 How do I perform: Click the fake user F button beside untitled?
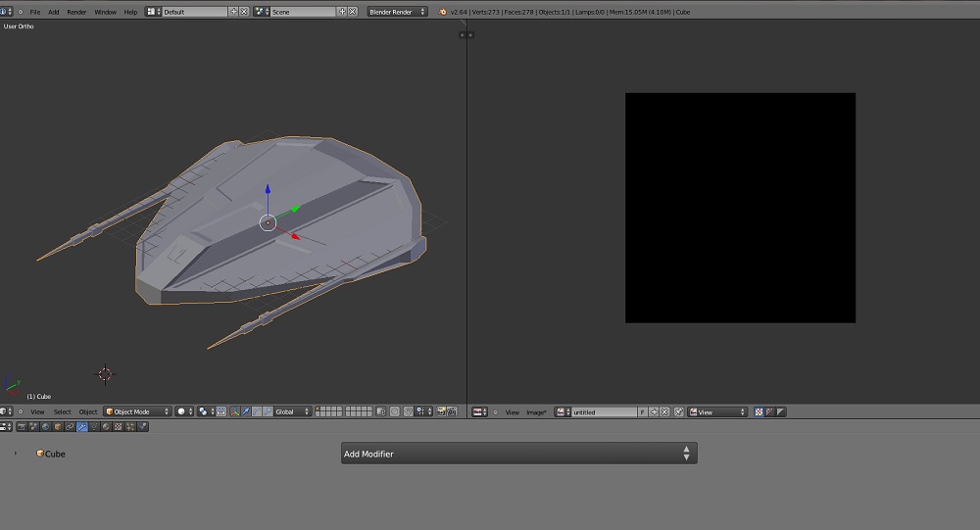click(x=642, y=411)
